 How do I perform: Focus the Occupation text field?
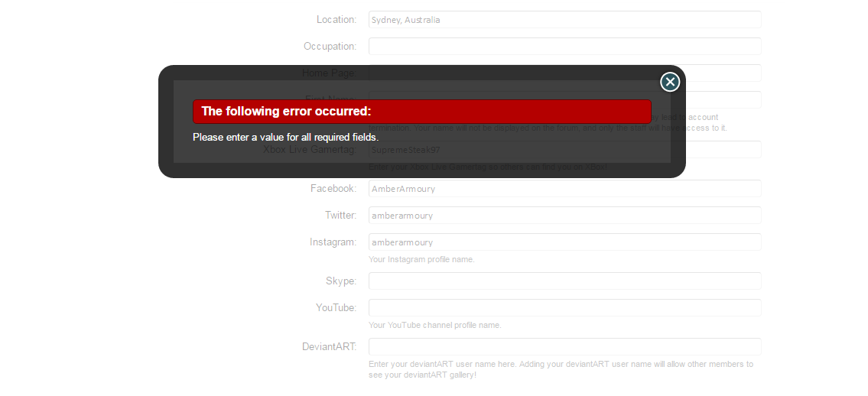point(564,47)
